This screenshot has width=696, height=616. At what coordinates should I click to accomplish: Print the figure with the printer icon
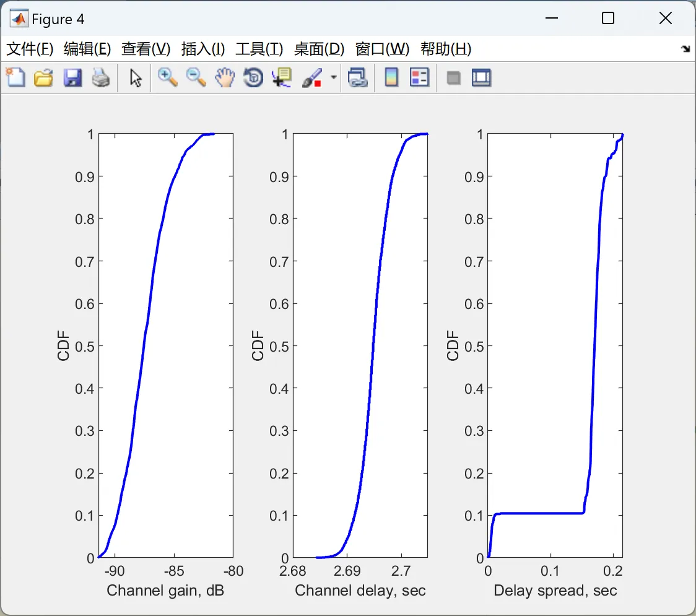[101, 77]
